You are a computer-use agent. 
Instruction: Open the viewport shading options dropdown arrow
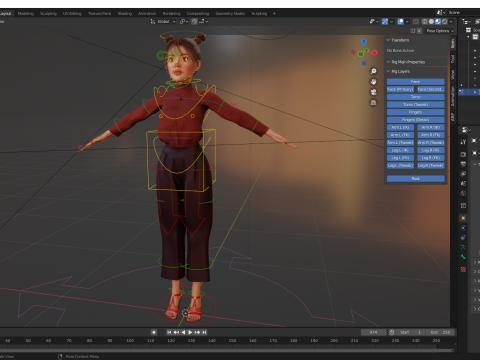click(x=451, y=22)
